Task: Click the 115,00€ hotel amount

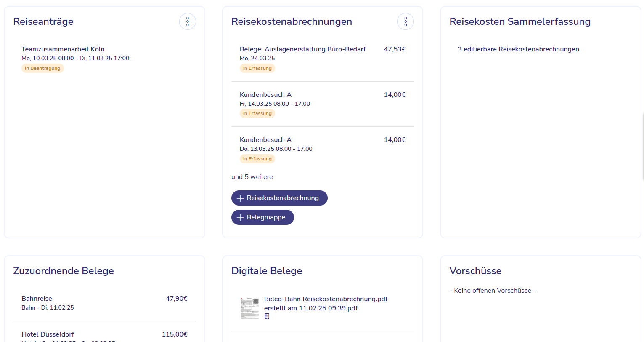Action: click(175, 334)
